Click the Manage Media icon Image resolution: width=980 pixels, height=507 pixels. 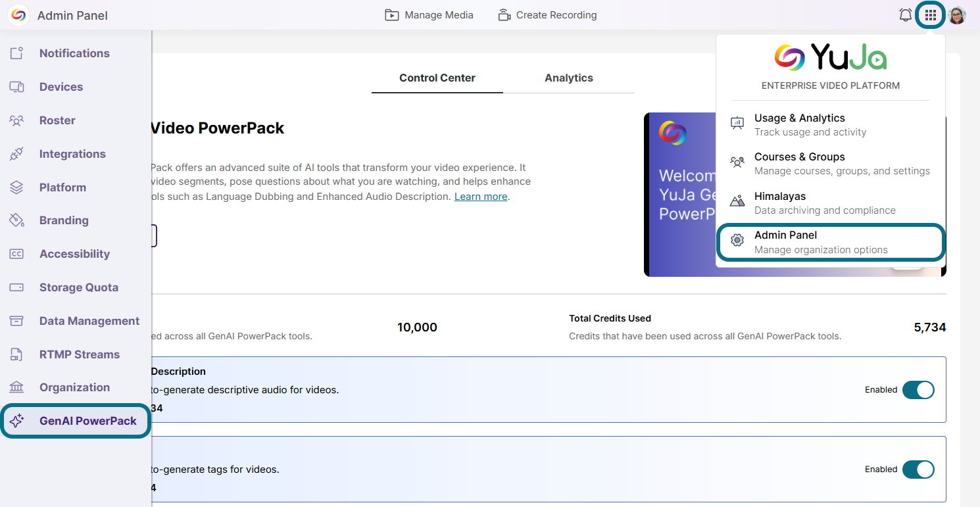point(392,15)
